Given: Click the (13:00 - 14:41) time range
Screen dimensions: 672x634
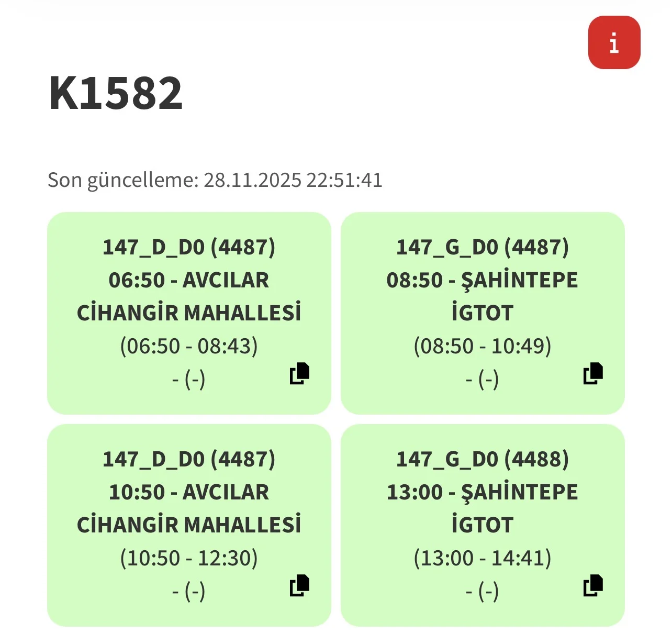Looking at the screenshot, I should point(482,558).
